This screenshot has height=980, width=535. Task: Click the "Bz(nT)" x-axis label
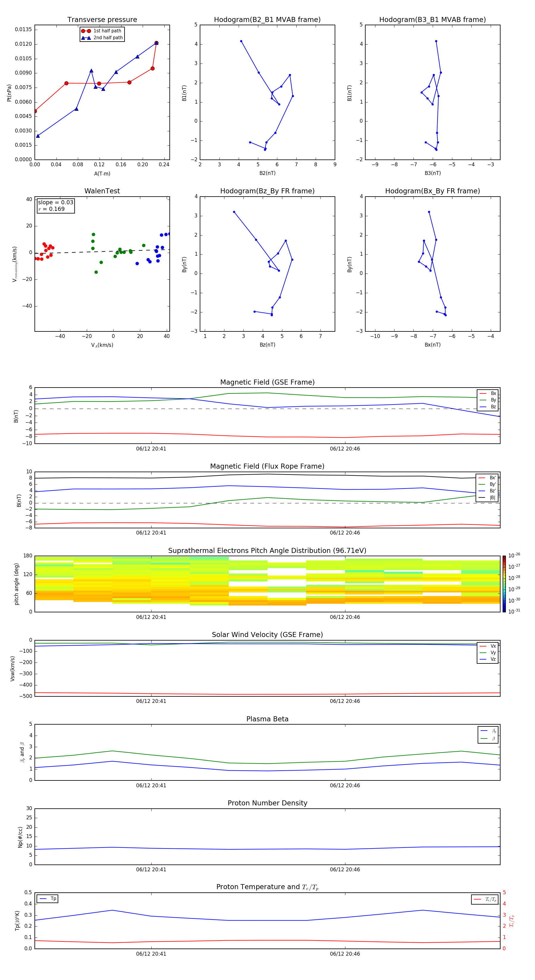(267, 345)
